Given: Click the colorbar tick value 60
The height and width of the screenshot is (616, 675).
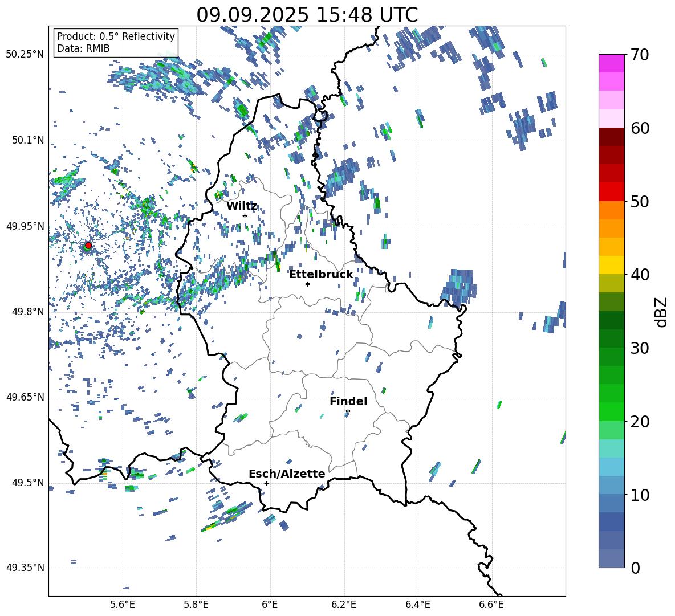Looking at the screenshot, I should coord(640,128).
